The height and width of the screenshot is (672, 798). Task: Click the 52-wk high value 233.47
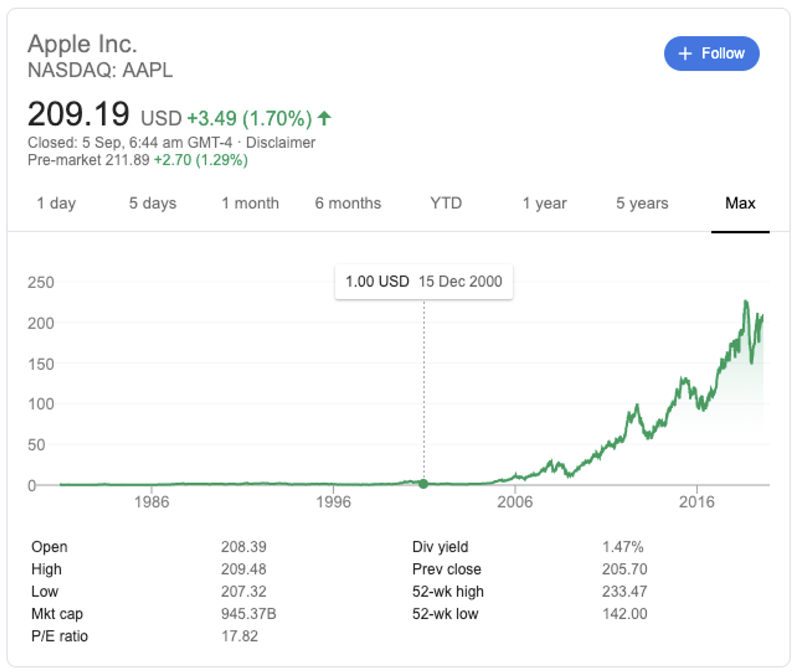click(624, 591)
